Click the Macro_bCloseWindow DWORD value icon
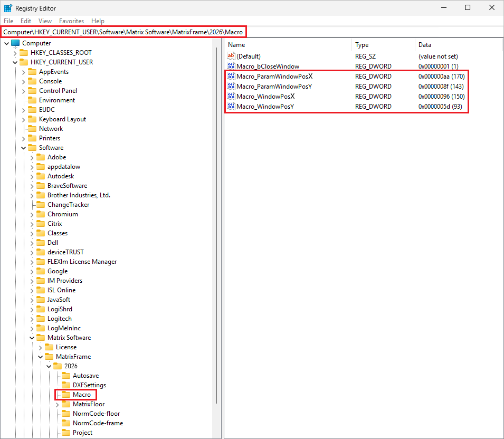Image resolution: width=504 pixels, height=439 pixels. (231, 66)
